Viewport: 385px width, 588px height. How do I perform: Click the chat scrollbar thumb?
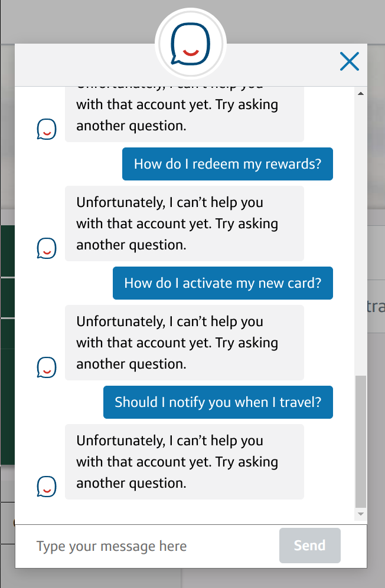coord(361,442)
